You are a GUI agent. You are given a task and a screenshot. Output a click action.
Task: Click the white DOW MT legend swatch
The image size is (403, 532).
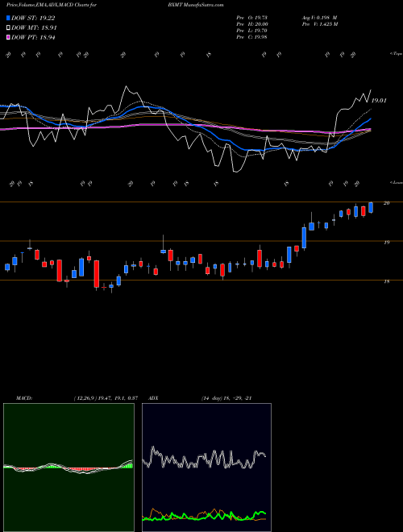point(8,28)
